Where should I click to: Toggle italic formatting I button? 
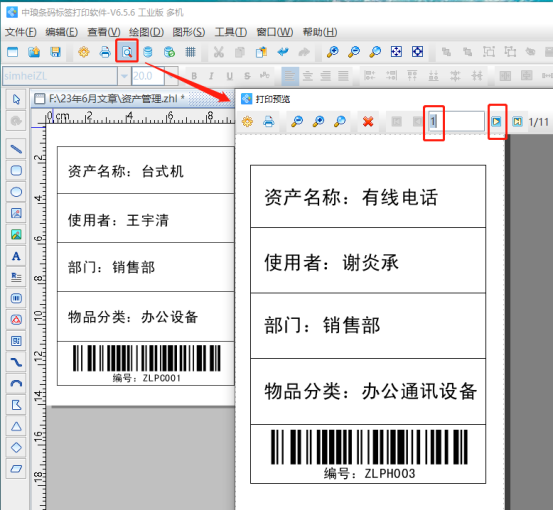pyautogui.click(x=211, y=76)
